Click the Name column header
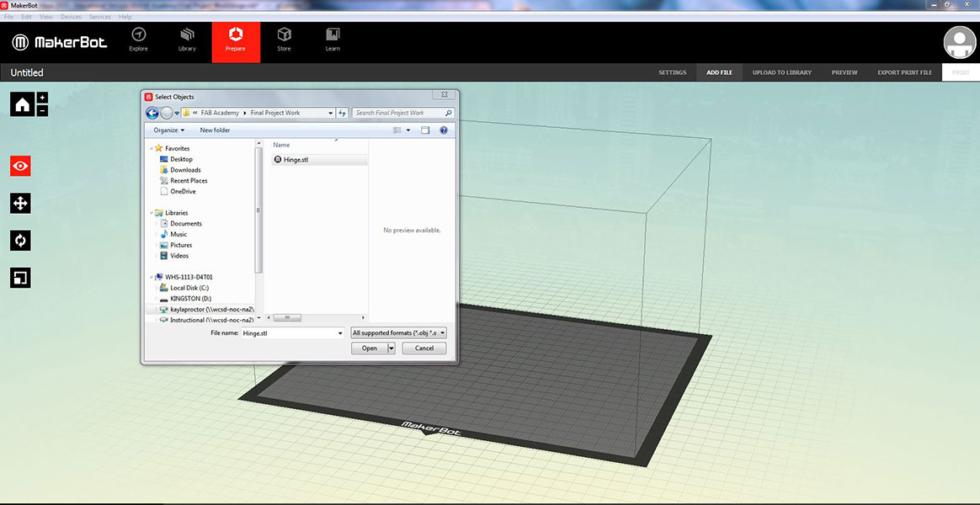This screenshot has width=980, height=505. point(281,145)
